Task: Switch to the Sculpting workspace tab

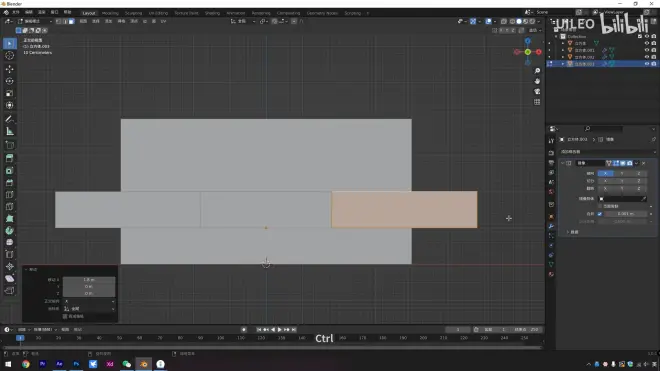Action: (x=133, y=13)
